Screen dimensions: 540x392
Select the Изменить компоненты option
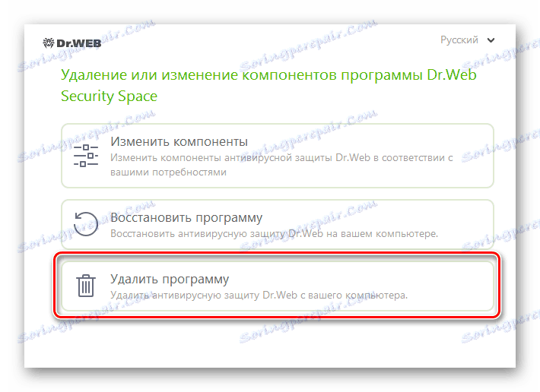(278, 156)
